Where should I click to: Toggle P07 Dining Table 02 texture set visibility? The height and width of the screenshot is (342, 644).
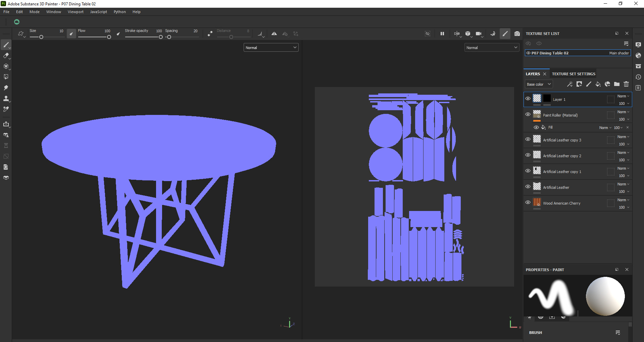pos(529,53)
